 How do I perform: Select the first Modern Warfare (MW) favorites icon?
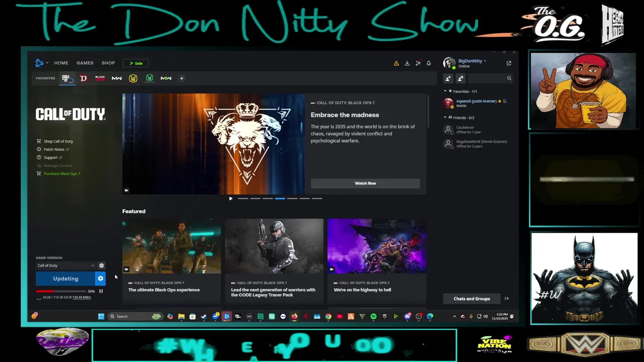coord(117,78)
